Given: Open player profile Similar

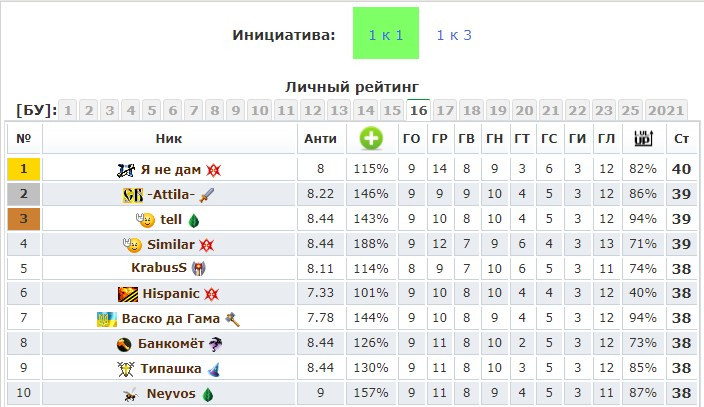Looking at the screenshot, I should coord(171,244).
